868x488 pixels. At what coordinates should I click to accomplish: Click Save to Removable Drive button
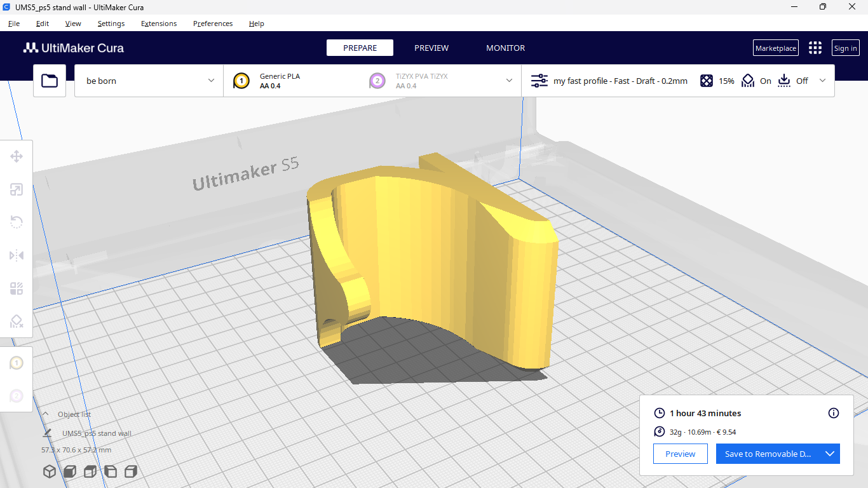click(x=768, y=454)
